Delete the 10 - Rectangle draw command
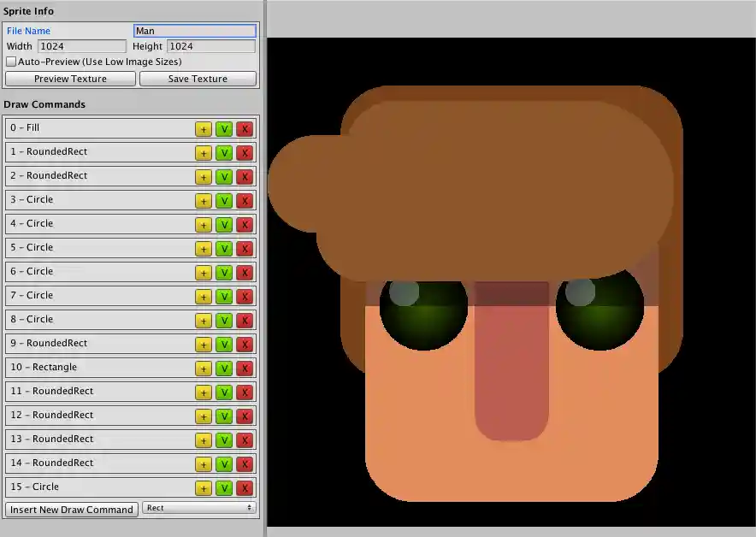The image size is (756, 537). click(x=245, y=369)
